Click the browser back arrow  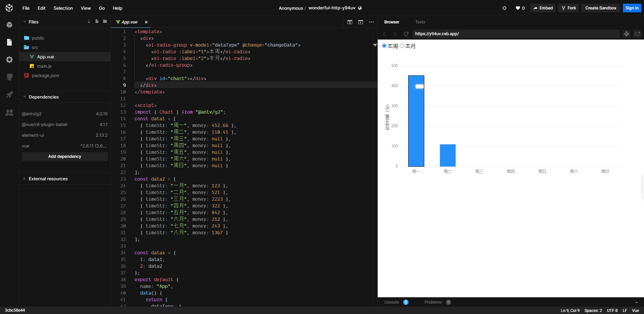tap(385, 34)
